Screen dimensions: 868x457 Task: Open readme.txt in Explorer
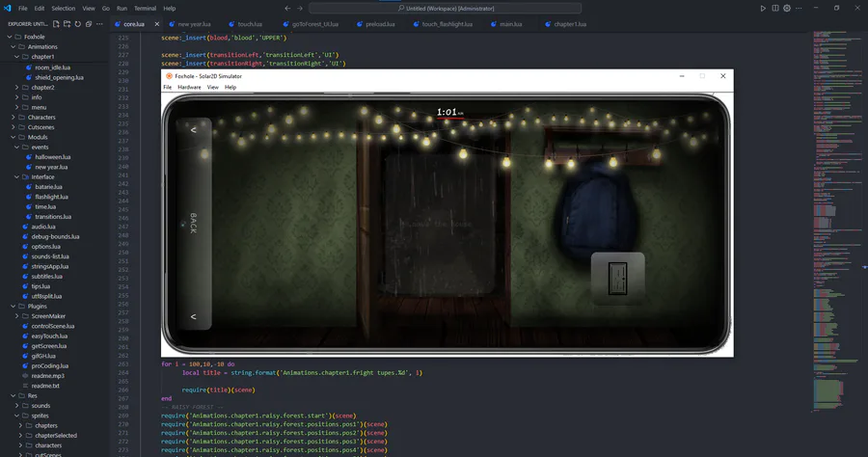point(45,386)
